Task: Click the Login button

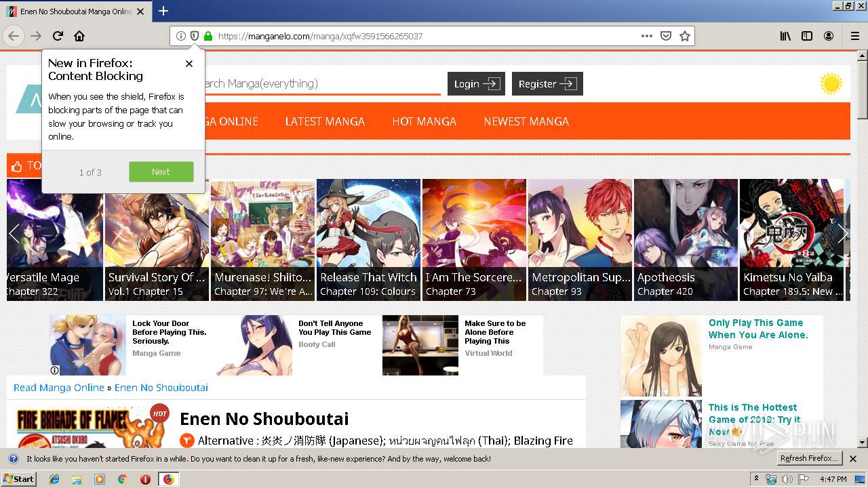Action: tap(476, 83)
